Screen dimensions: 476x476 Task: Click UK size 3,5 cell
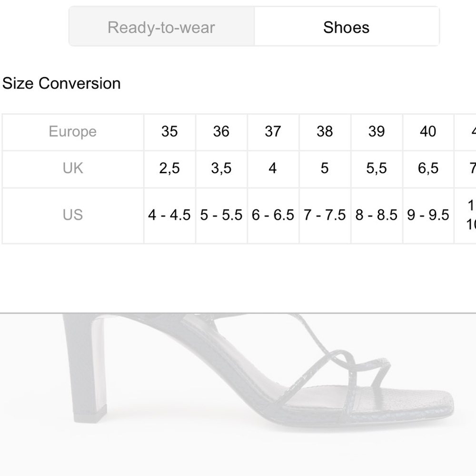(221, 168)
